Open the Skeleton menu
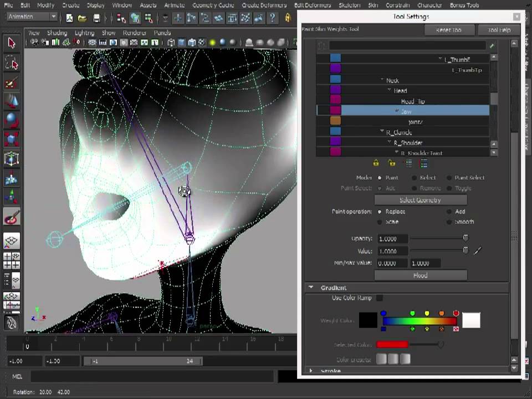532x399 pixels. pos(349,5)
